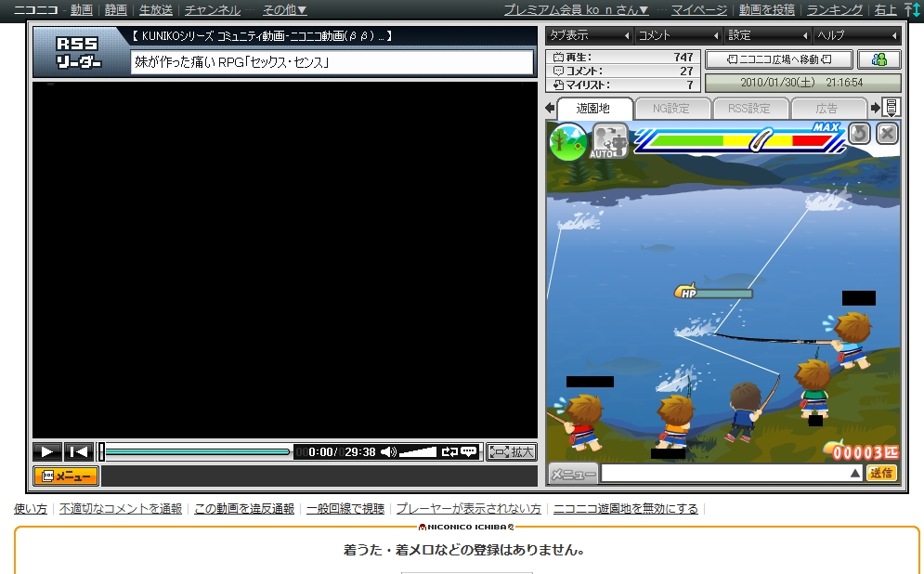Open the コメント dropdown menu
924x574 pixels.
click(x=679, y=35)
